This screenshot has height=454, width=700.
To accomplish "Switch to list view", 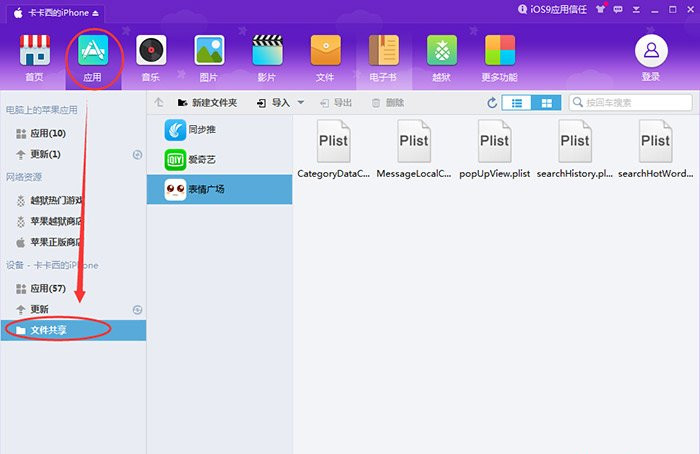I will point(517,103).
